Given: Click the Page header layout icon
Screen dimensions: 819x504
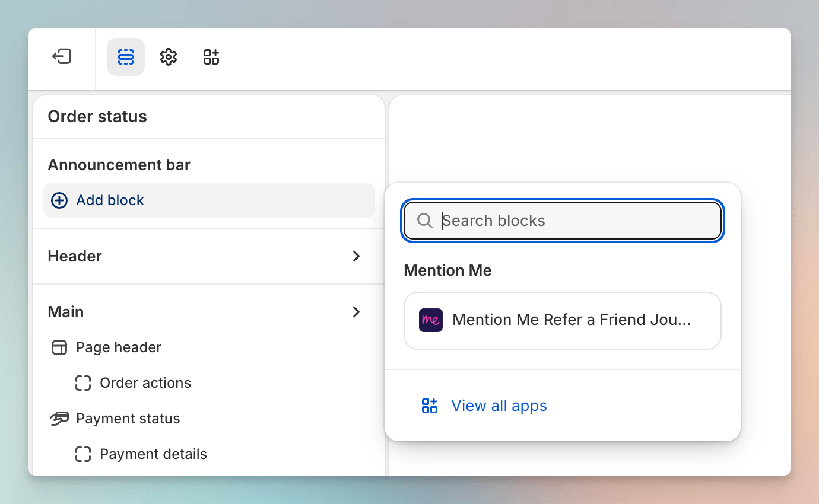Looking at the screenshot, I should [x=59, y=347].
